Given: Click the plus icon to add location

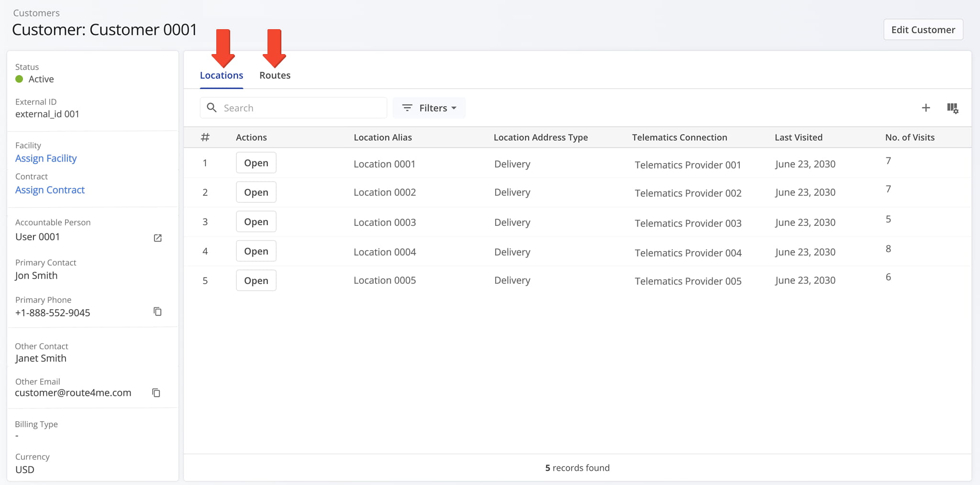Looking at the screenshot, I should [x=925, y=108].
